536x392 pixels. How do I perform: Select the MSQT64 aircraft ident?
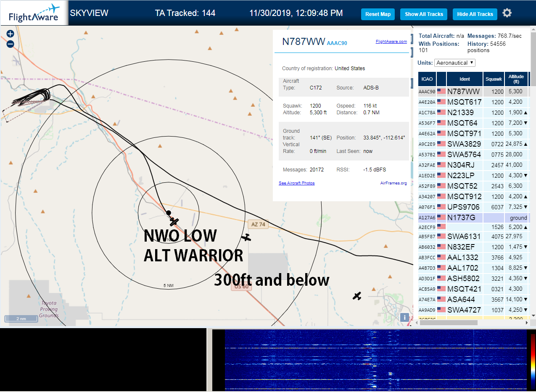462,123
